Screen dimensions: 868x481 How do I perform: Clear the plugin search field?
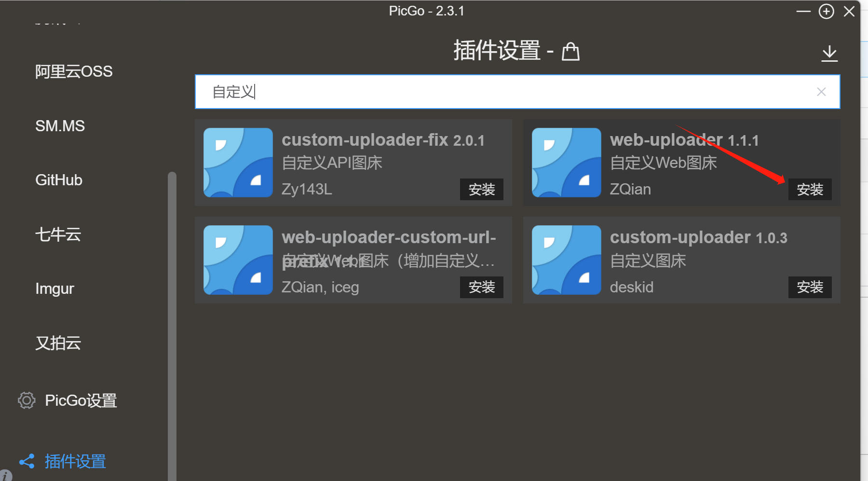(821, 92)
